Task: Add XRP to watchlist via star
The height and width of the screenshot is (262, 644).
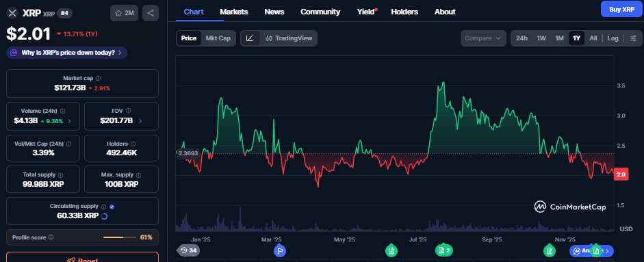Action: point(124,13)
